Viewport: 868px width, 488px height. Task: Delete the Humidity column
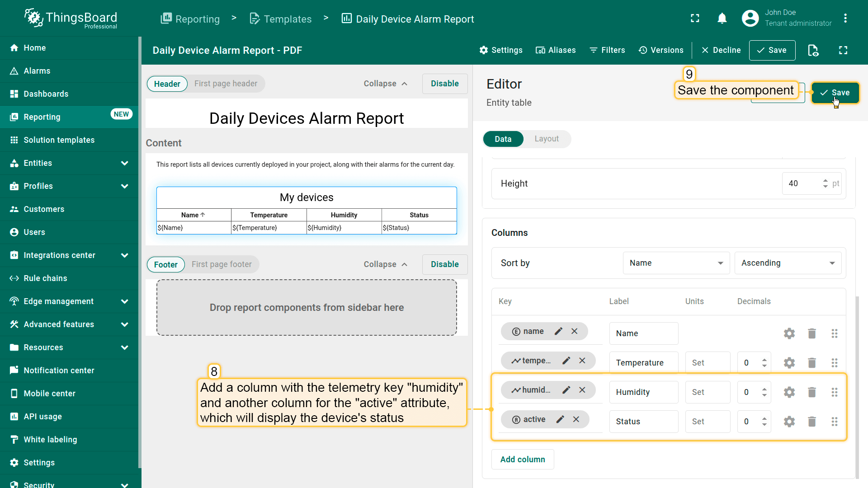[x=812, y=392]
